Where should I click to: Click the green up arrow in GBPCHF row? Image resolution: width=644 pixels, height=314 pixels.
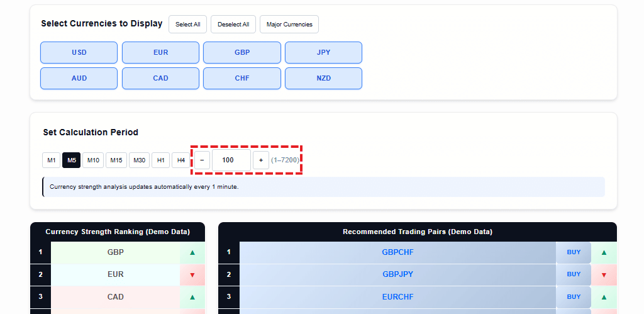click(x=604, y=252)
